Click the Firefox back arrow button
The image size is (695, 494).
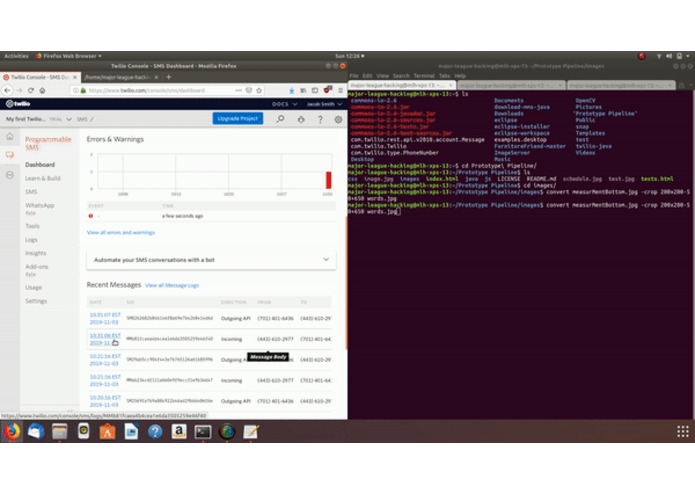[x=8, y=90]
